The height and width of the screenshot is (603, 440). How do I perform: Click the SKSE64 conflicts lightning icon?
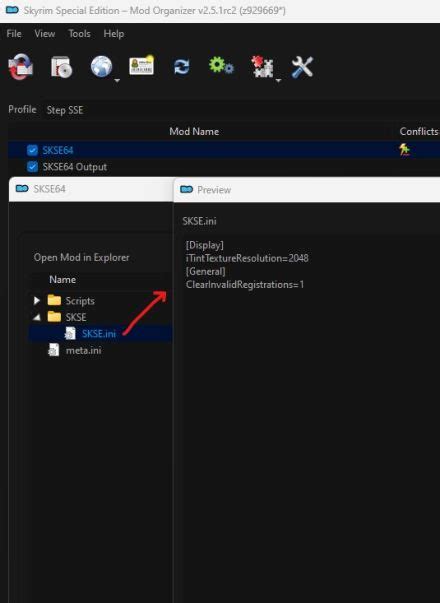pos(404,149)
